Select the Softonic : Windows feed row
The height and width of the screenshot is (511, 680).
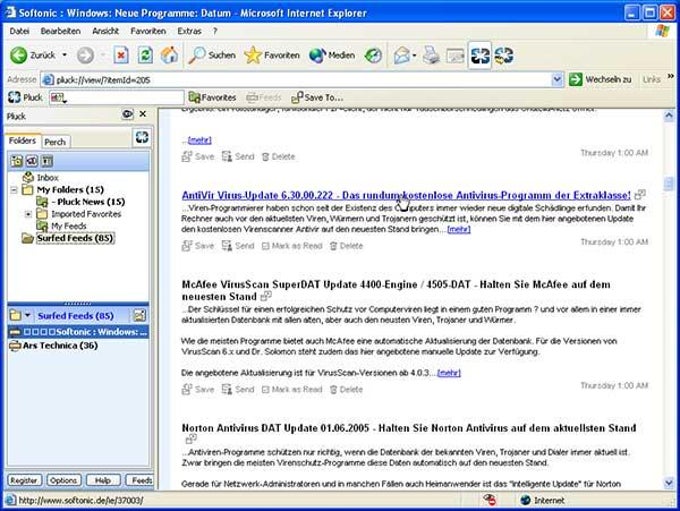point(78,332)
